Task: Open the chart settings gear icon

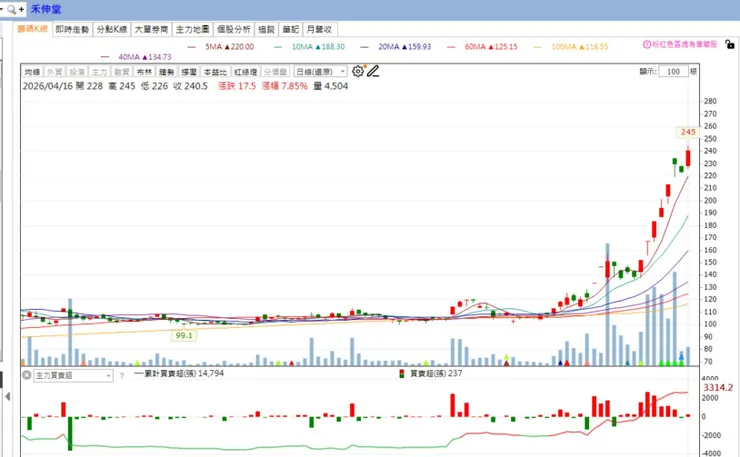Action: (358, 71)
